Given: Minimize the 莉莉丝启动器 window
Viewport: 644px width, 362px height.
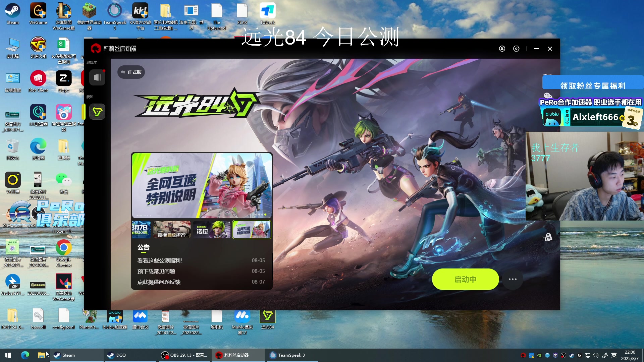Looking at the screenshot, I should coord(537,49).
